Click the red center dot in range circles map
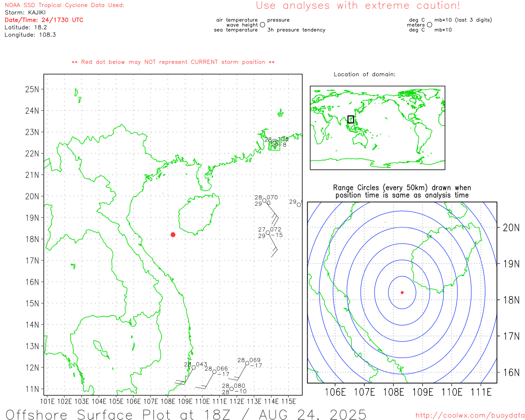Viewport: 525px width, 420px height. pos(402,292)
